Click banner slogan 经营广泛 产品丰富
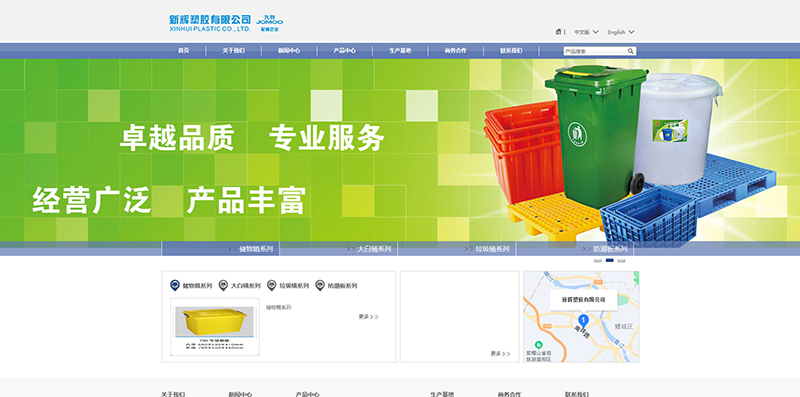 (169, 200)
